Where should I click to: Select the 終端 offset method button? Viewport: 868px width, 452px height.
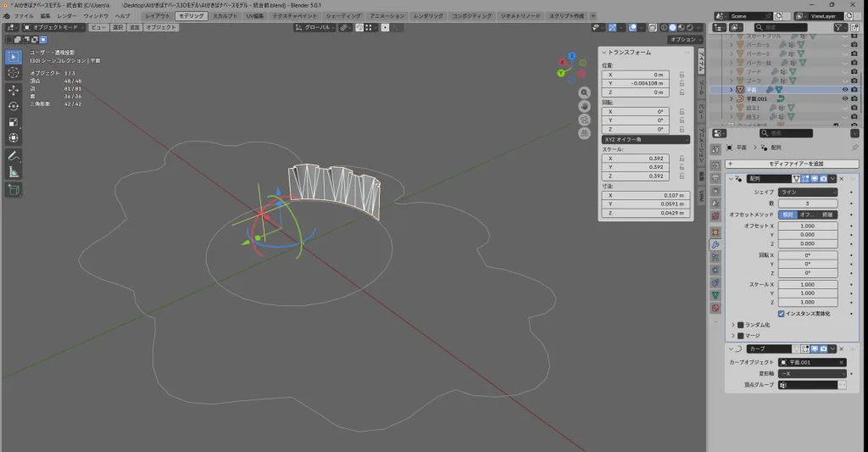coord(827,215)
